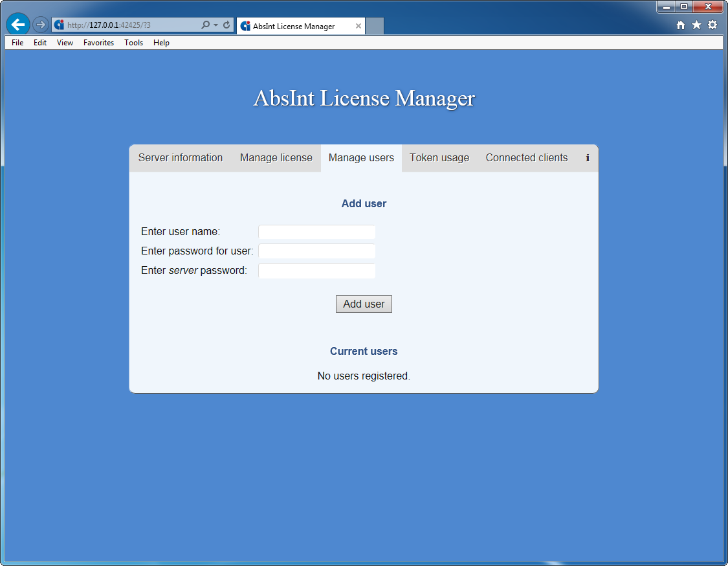The height and width of the screenshot is (566, 728).
Task: Switch to Server information tab
Action: 181,158
